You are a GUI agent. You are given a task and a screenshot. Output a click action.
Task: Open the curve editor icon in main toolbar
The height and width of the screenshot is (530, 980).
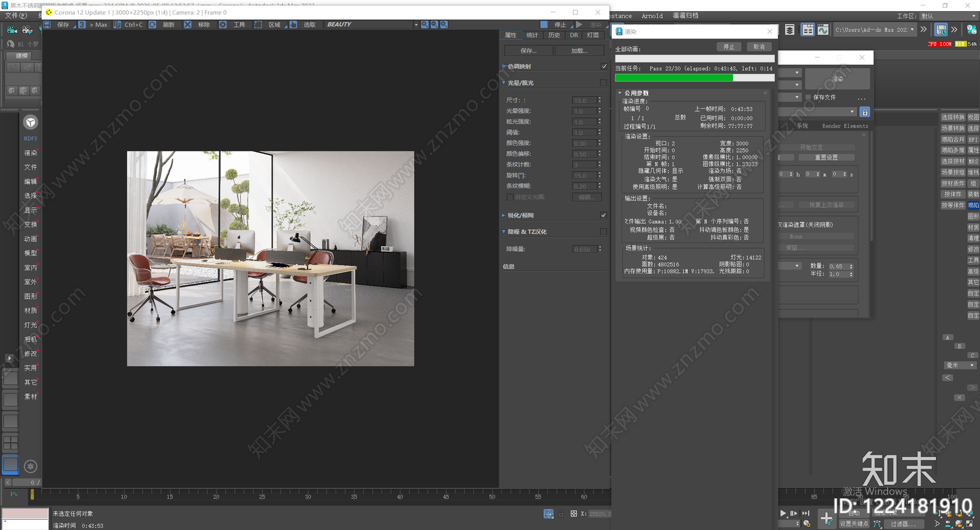[x=823, y=29]
